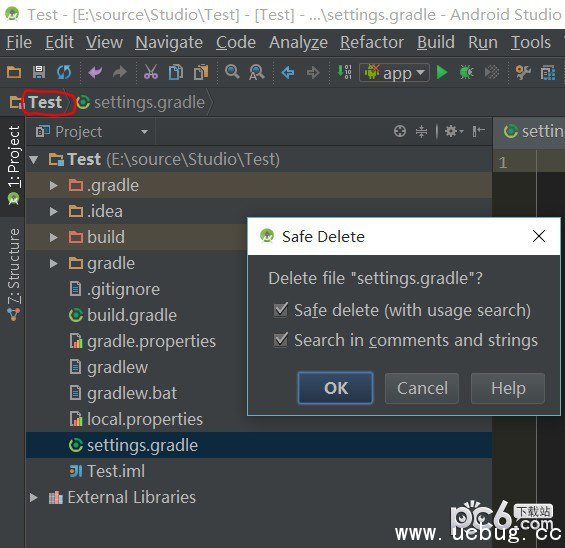Click settings.gradle breadcrumb

(149, 102)
